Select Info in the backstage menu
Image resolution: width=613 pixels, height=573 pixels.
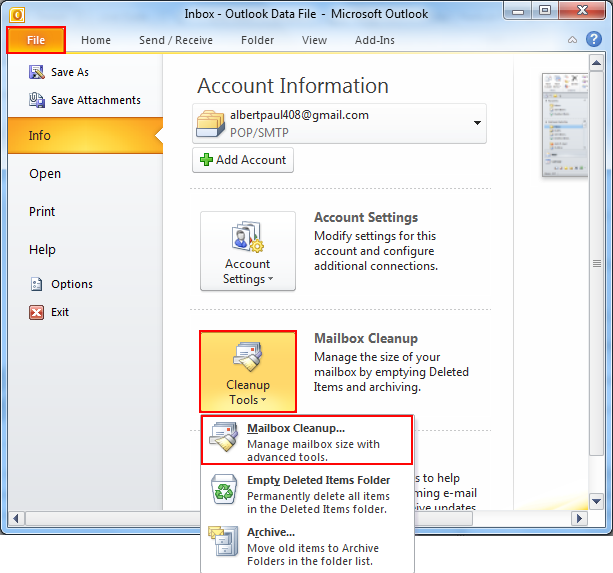(x=85, y=135)
